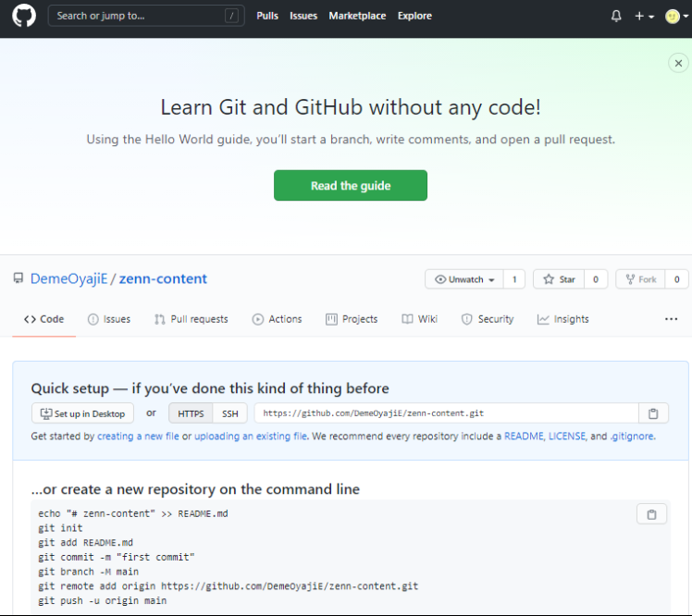Open the .gitignore link
692x616 pixels.
point(633,436)
